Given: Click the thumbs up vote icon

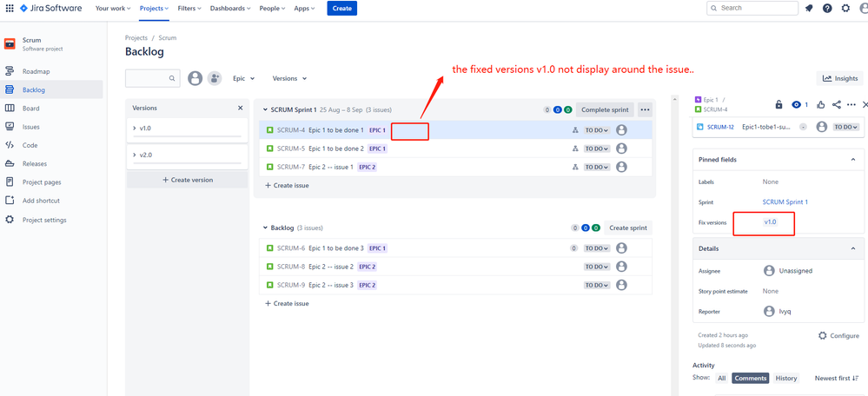Looking at the screenshot, I should [820, 104].
